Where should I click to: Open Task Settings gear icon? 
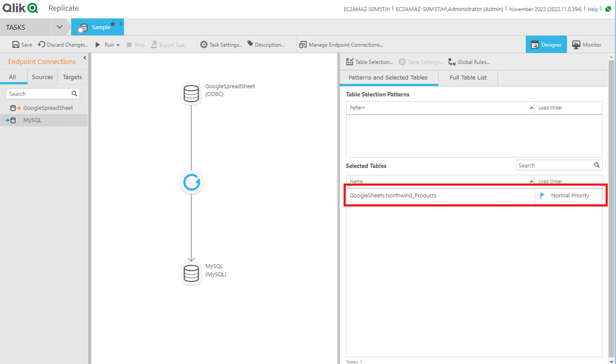(203, 44)
